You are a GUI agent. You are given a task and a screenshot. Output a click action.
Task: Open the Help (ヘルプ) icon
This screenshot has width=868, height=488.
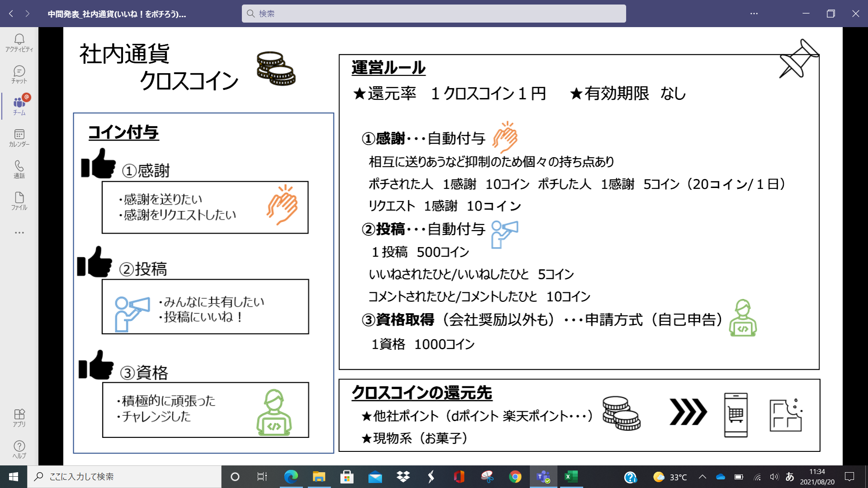point(19,449)
